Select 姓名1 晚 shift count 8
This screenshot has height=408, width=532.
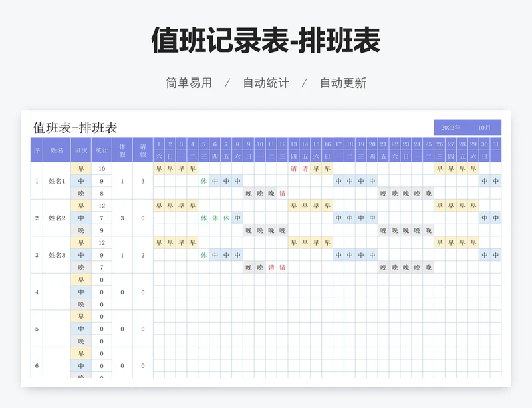[x=102, y=193]
